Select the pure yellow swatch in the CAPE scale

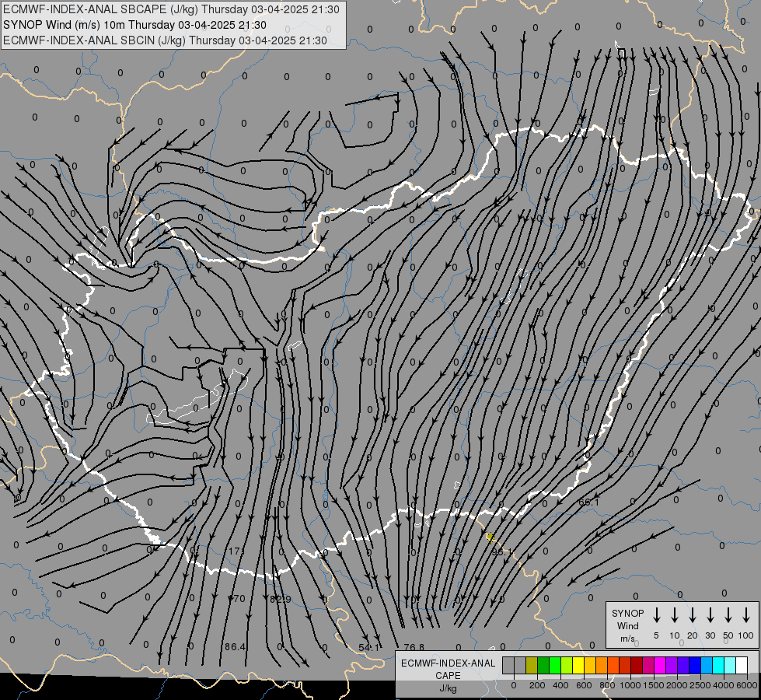point(578,665)
